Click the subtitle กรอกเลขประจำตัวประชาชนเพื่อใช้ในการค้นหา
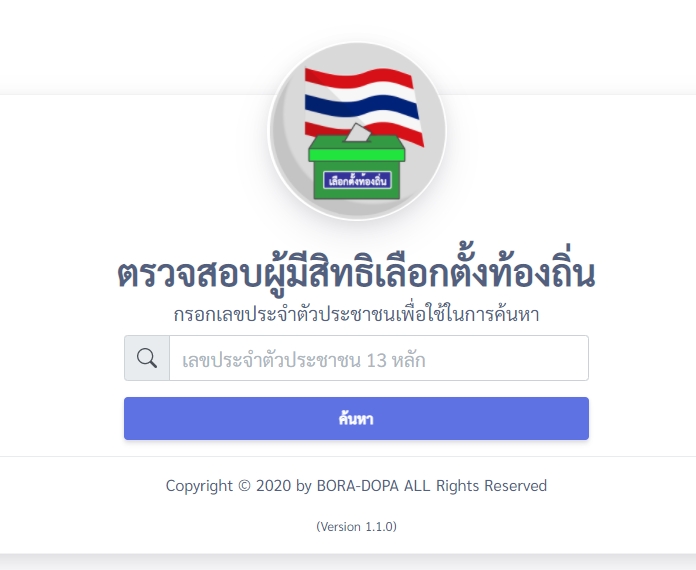This screenshot has height=570, width=696. [x=356, y=314]
